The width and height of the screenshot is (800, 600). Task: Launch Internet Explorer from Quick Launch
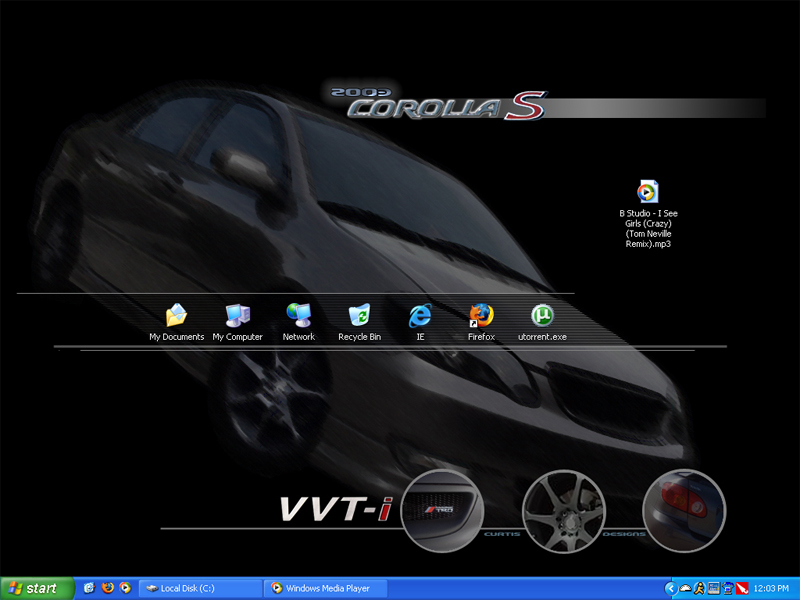click(89, 588)
